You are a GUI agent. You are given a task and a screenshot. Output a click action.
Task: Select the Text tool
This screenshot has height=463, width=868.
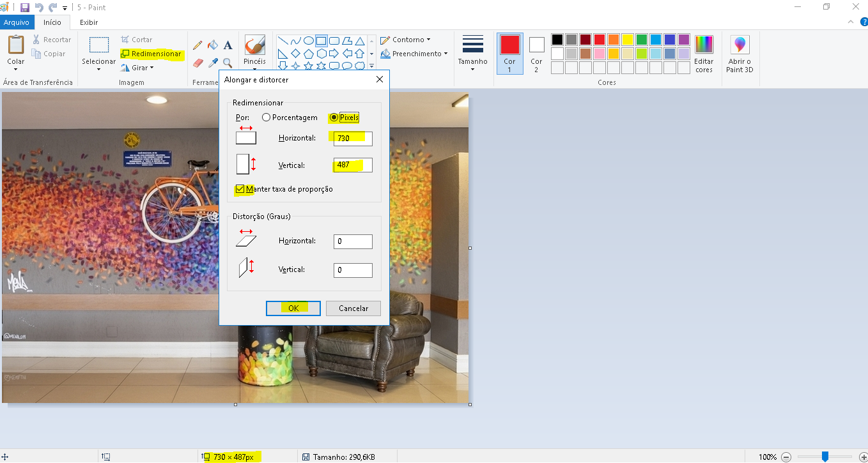click(228, 45)
